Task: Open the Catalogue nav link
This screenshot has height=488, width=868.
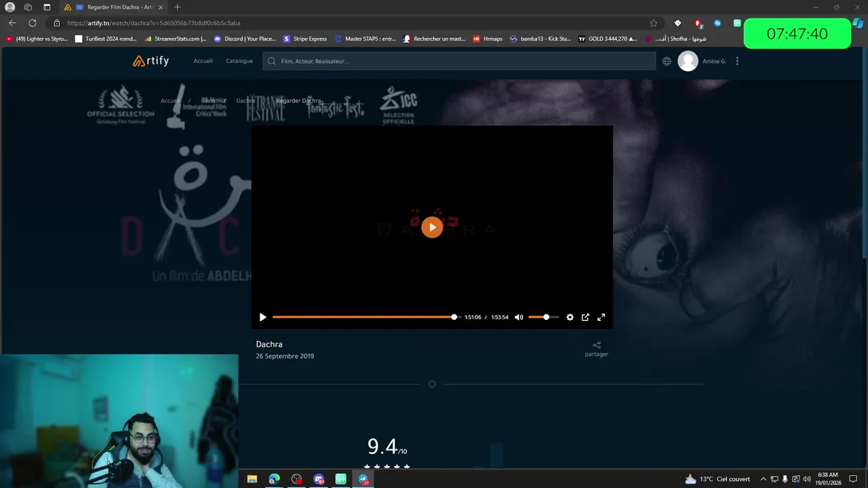Action: 239,61
